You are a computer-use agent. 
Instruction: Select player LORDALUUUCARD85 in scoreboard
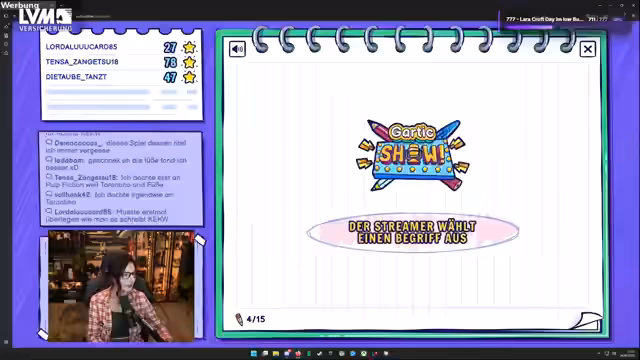coord(81,47)
